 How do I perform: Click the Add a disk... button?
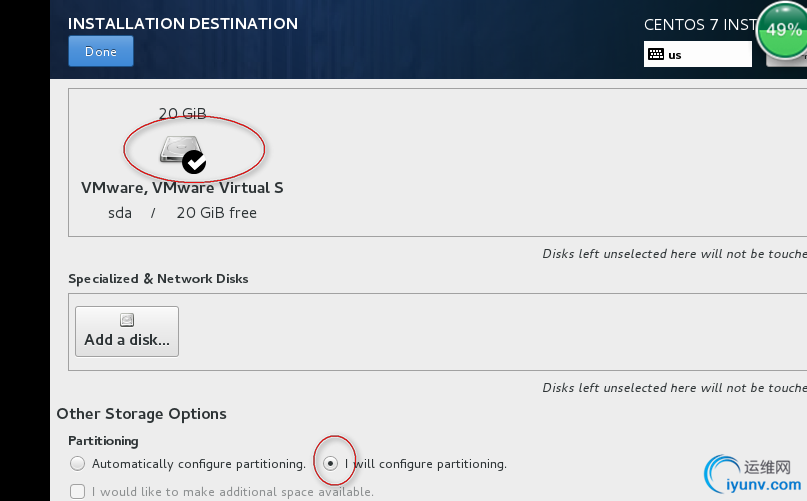(127, 332)
